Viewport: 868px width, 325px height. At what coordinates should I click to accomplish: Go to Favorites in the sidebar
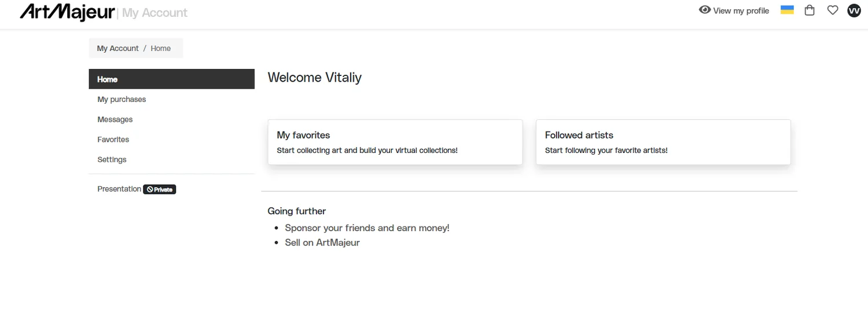[x=113, y=140]
